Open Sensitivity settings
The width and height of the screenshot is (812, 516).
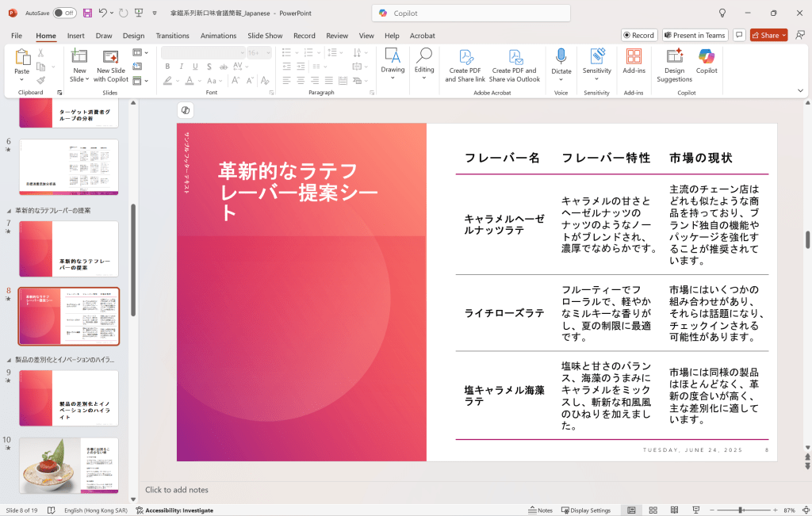tap(596, 64)
